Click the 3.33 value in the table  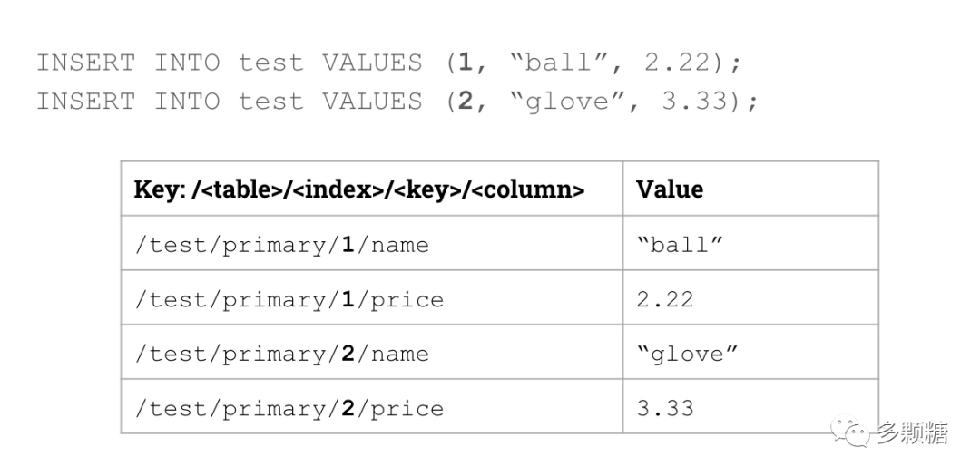coord(665,408)
